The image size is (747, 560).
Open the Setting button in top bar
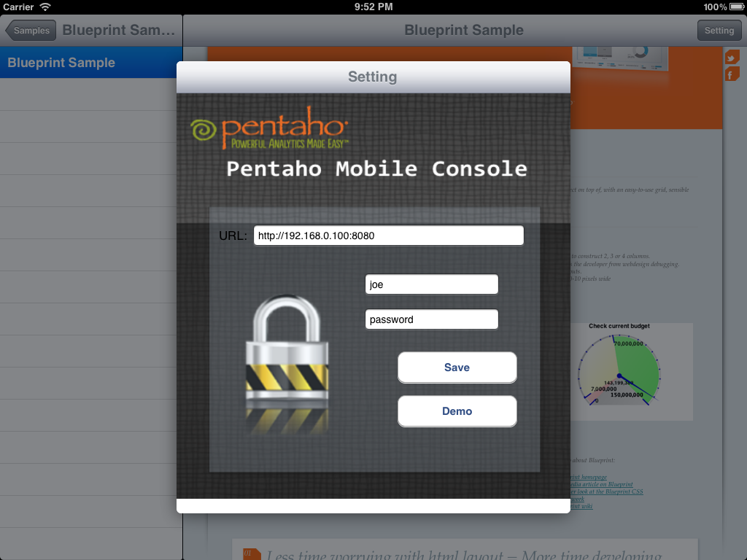point(719,31)
